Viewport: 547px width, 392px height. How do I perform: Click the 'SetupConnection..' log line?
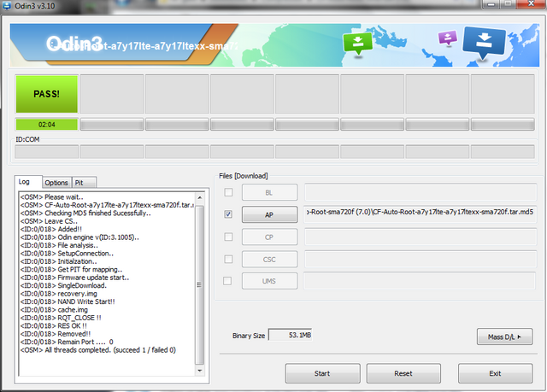click(x=67, y=254)
